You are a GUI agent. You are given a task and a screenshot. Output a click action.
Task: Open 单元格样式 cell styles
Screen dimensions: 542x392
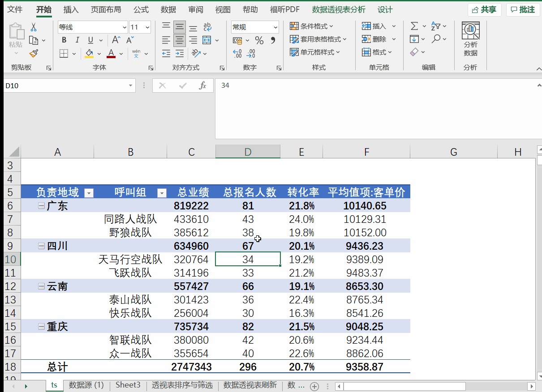[315, 52]
